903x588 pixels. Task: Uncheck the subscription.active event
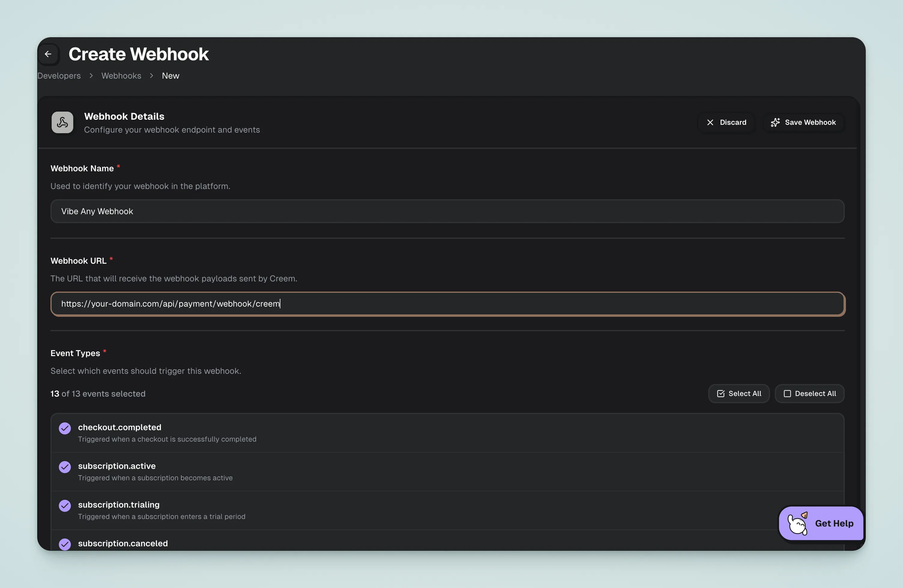pos(65,467)
